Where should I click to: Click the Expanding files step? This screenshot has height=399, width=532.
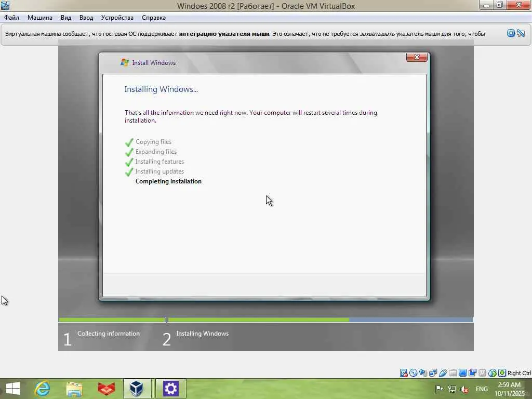(156, 152)
